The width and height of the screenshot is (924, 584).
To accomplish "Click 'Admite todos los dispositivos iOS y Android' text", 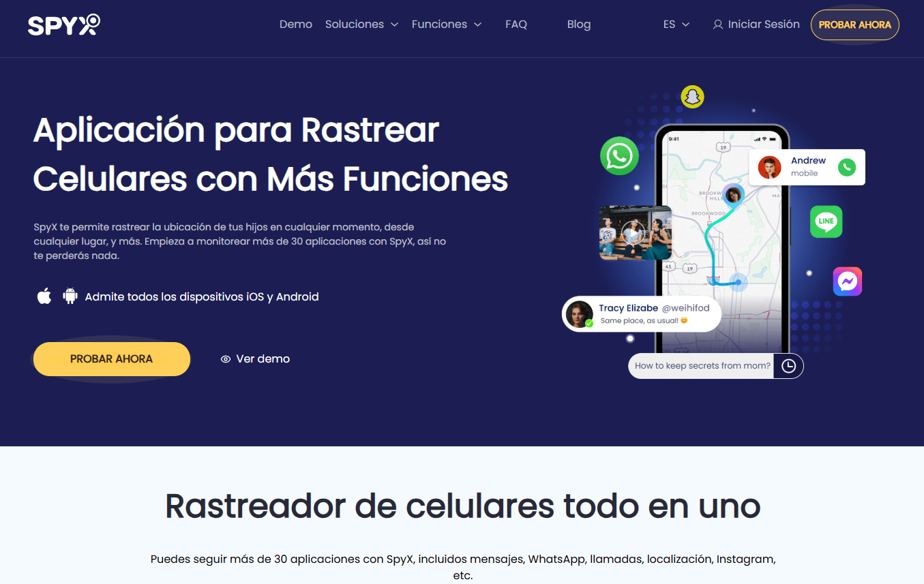I will [x=202, y=297].
